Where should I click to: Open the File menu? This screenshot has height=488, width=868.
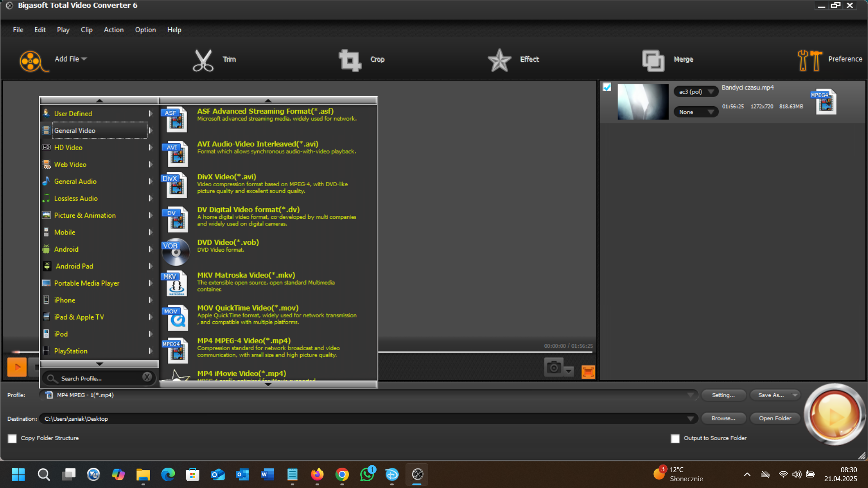[18, 30]
